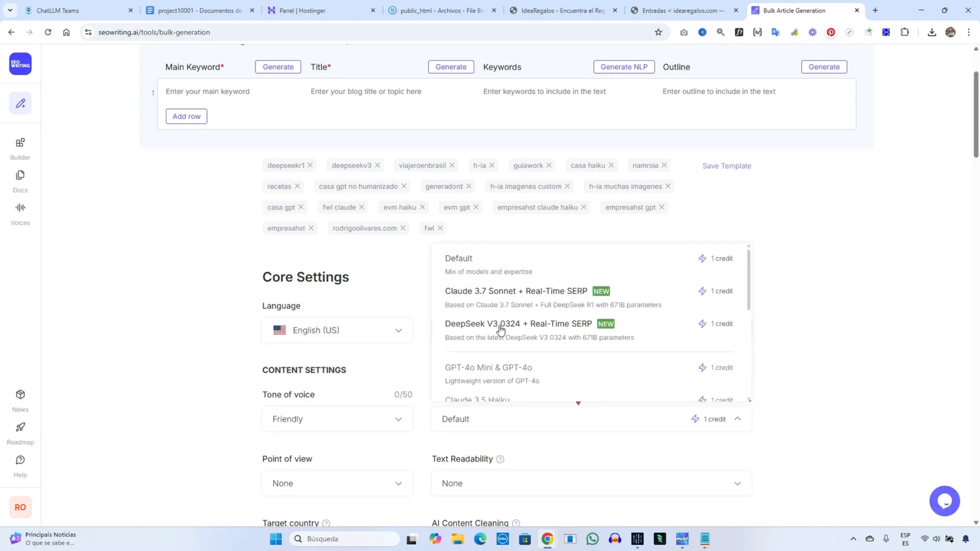The width and height of the screenshot is (980, 551).
Task: Click the Add row button
Action: click(186, 116)
